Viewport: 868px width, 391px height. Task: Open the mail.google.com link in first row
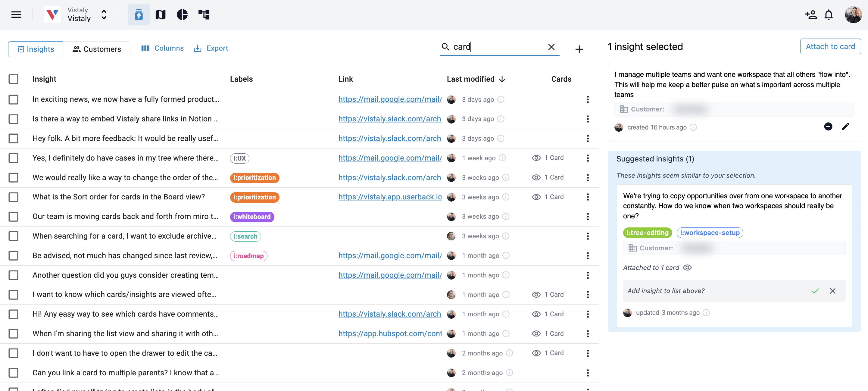(x=390, y=99)
